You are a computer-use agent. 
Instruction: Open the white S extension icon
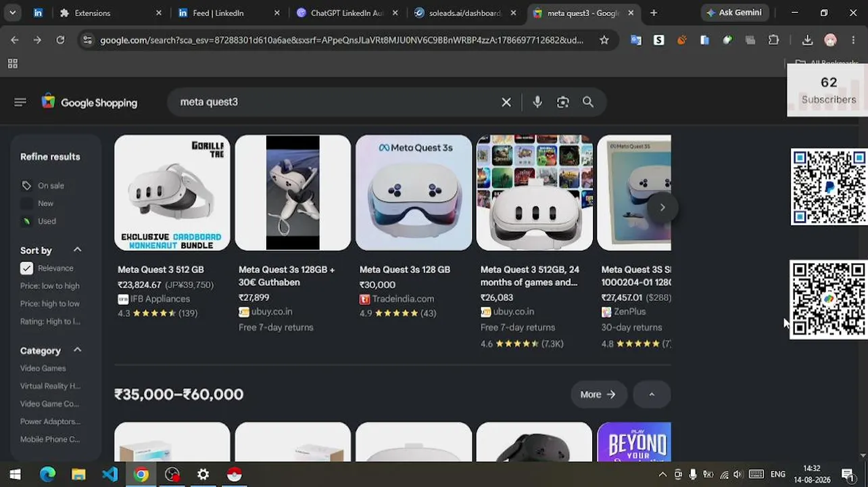point(659,40)
